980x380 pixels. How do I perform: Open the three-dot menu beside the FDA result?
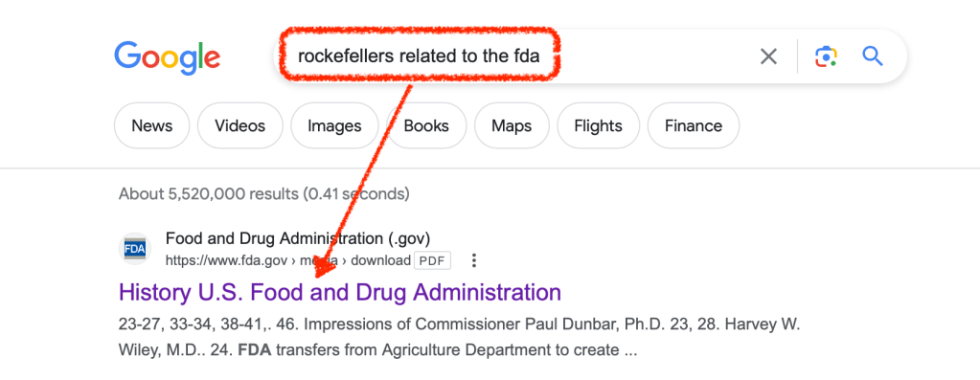474,260
